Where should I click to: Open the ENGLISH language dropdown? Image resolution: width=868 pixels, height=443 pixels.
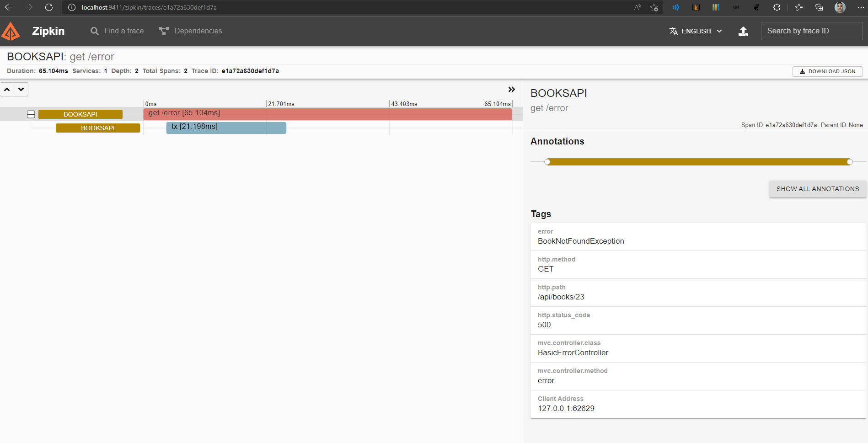click(x=696, y=31)
